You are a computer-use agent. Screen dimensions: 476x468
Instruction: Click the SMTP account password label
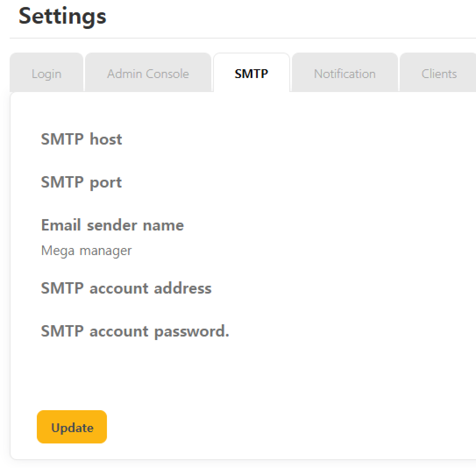pos(135,331)
